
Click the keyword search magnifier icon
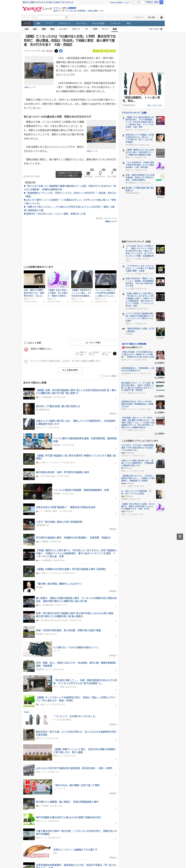[x=66, y=18]
